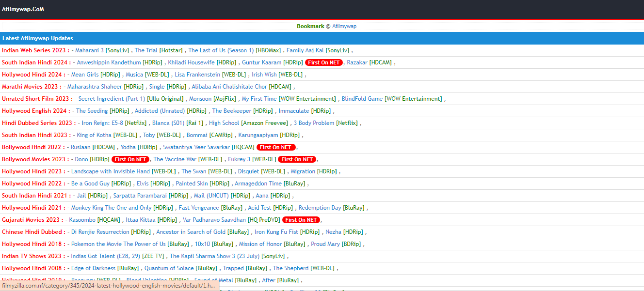This screenshot has height=291, width=644.
Task: Open Hollywood Hindi 2022 category
Action: (x=34, y=184)
